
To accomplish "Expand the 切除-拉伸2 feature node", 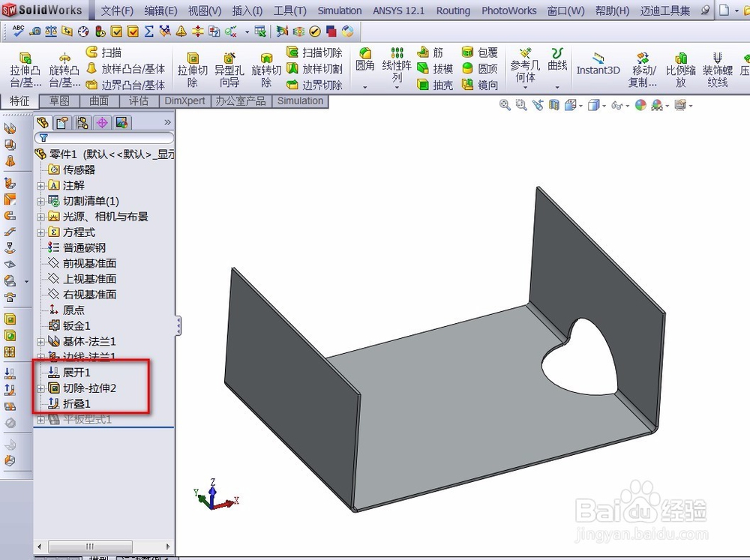I will (40, 388).
